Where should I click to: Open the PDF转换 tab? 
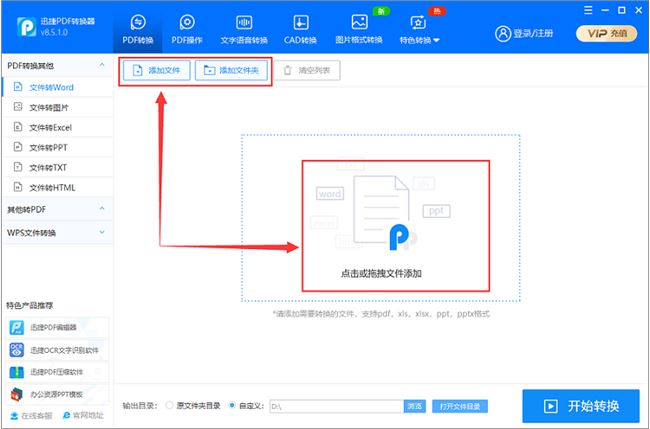coord(138,29)
